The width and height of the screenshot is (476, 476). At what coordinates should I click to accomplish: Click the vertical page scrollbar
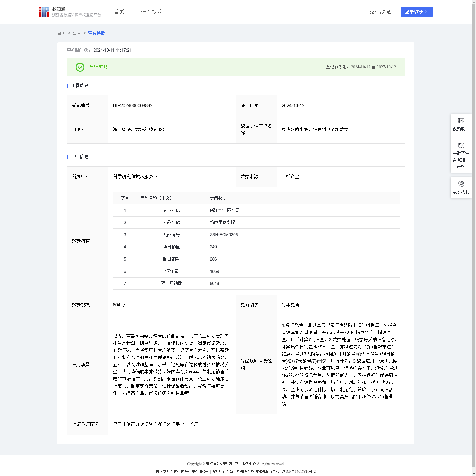pyautogui.click(x=474, y=208)
